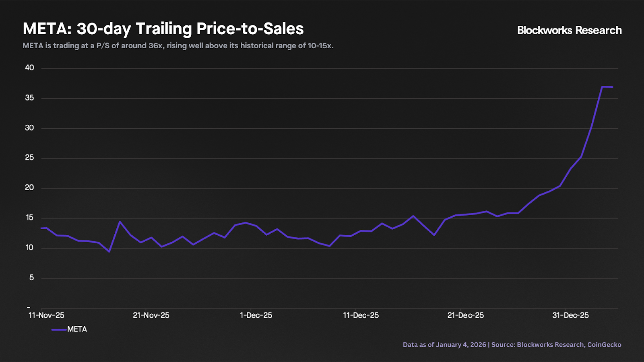
Task: Click the 20 y-axis label
Action: [x=29, y=188]
